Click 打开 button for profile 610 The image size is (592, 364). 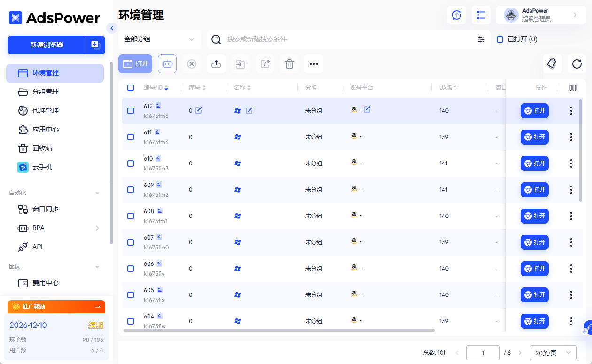[534, 163]
